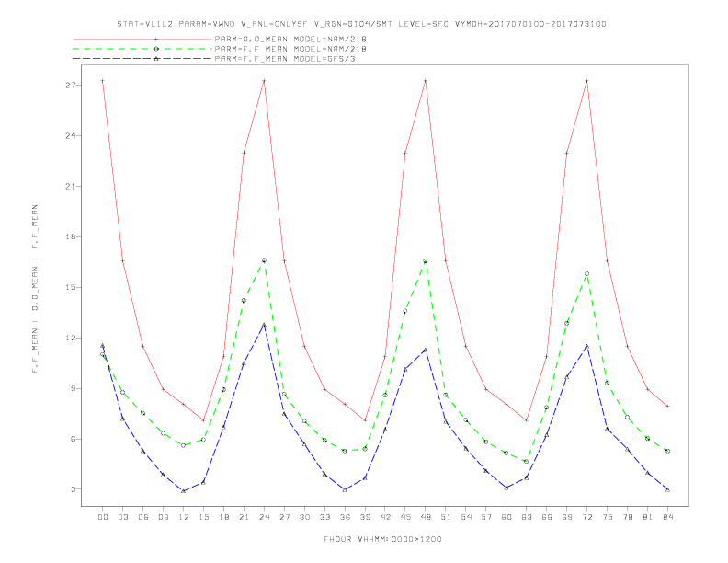Viewport: 728px width, 563px height.
Task: Click x-axis tick label 00
Action: click(103, 517)
